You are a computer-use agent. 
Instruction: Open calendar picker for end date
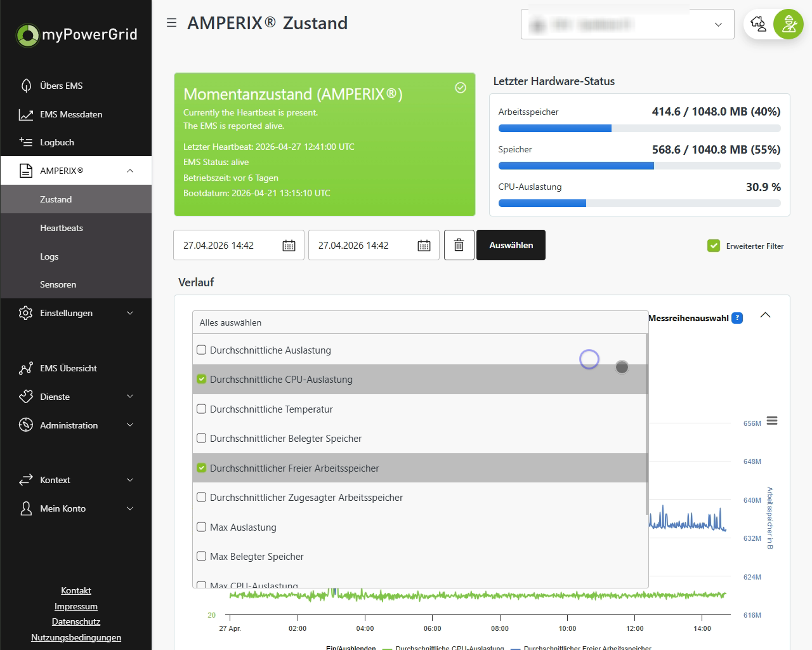pos(424,246)
